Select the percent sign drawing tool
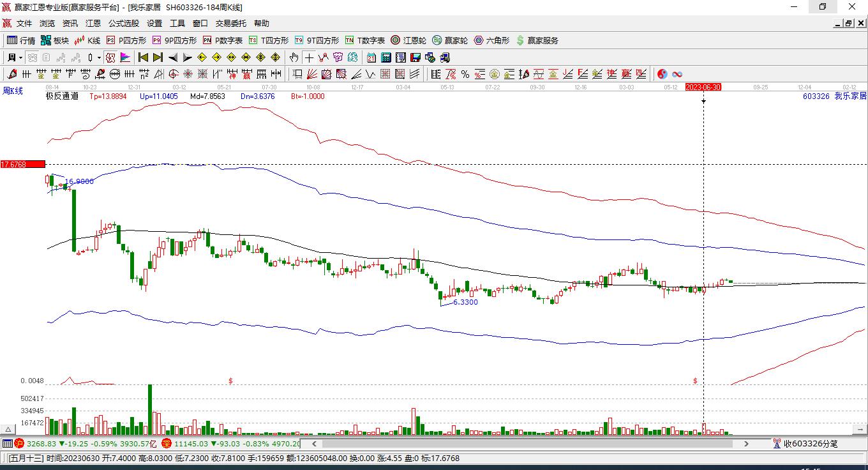This screenshot has height=470, width=868. (x=465, y=74)
